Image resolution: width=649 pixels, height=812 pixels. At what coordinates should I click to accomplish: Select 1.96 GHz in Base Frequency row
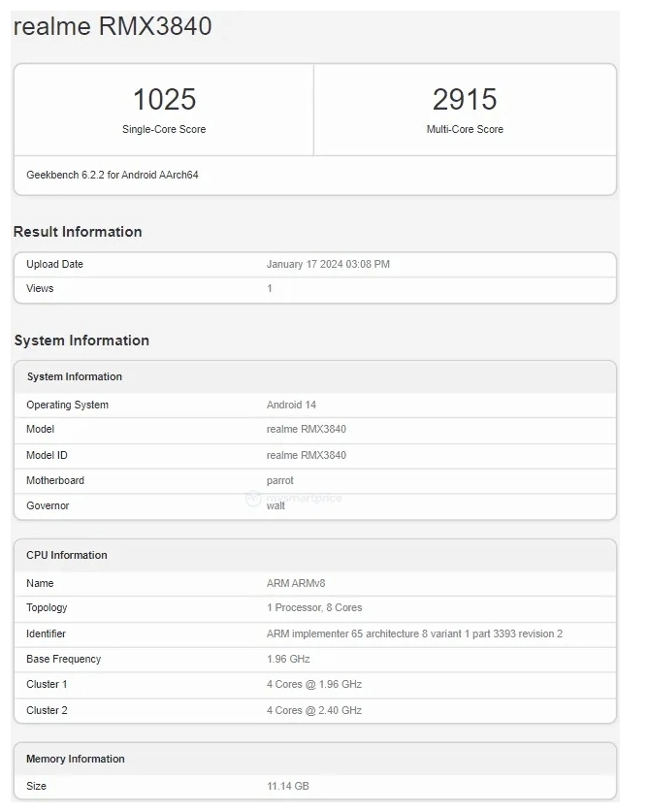[x=288, y=660]
